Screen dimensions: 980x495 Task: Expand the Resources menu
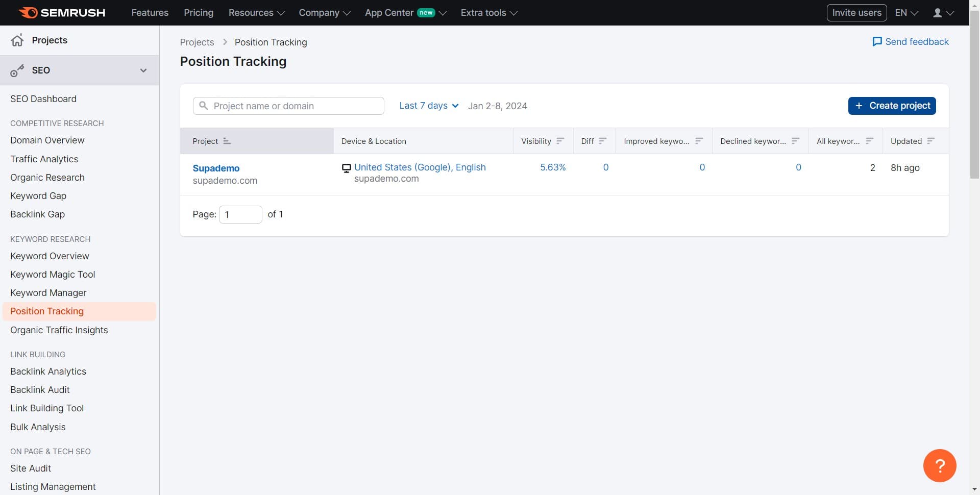(x=256, y=13)
